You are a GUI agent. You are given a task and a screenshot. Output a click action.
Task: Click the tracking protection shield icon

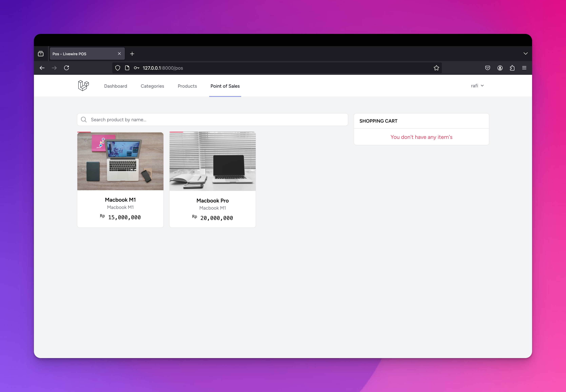[118, 68]
